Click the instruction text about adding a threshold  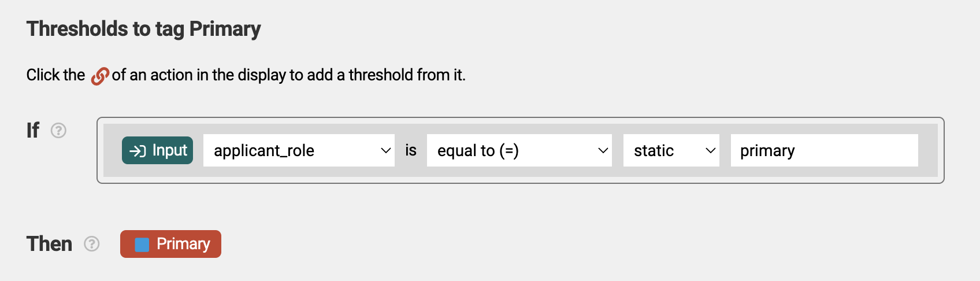coord(246,75)
